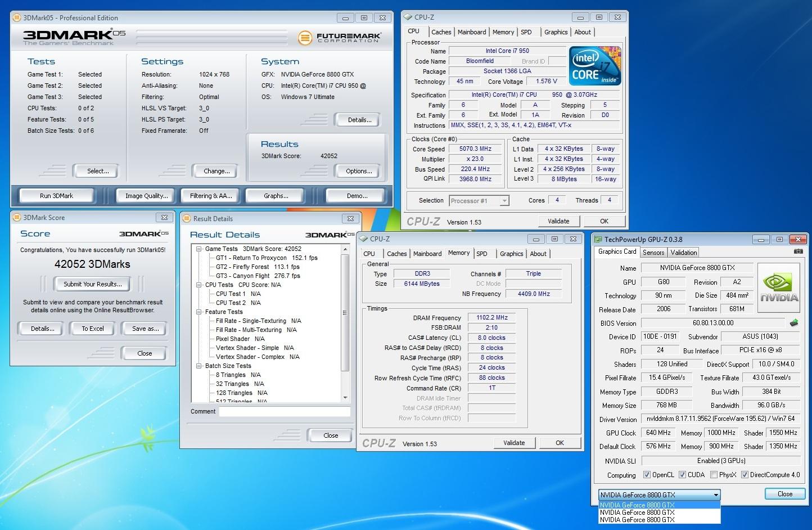Screen dimensions: 812x530
Task: Collapse the Game Tests tree node
Action: pyautogui.click(x=199, y=249)
